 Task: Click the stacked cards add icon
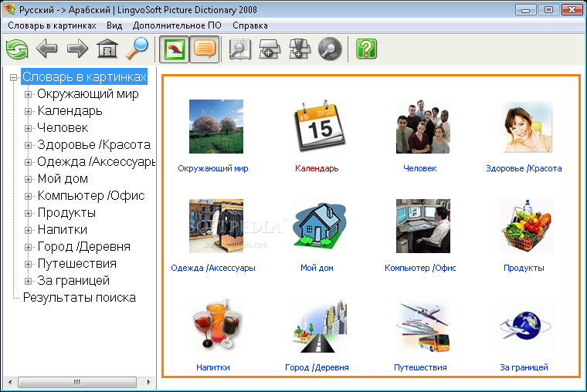pos(300,49)
